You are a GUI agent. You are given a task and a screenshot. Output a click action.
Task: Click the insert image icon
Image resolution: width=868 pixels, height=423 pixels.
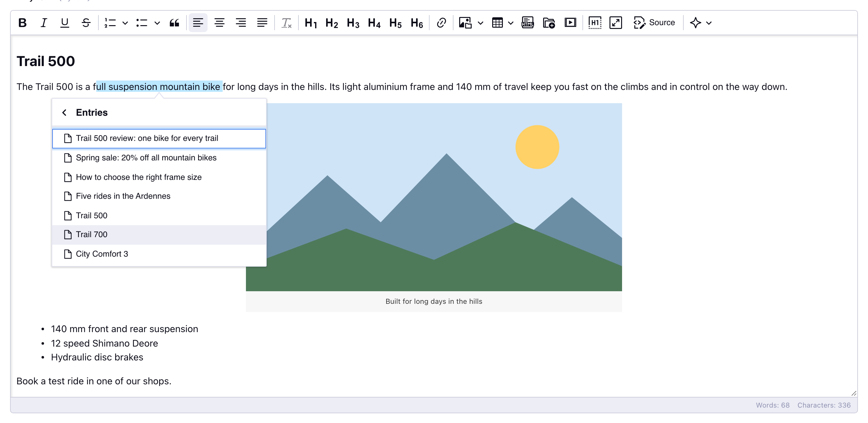tap(465, 23)
